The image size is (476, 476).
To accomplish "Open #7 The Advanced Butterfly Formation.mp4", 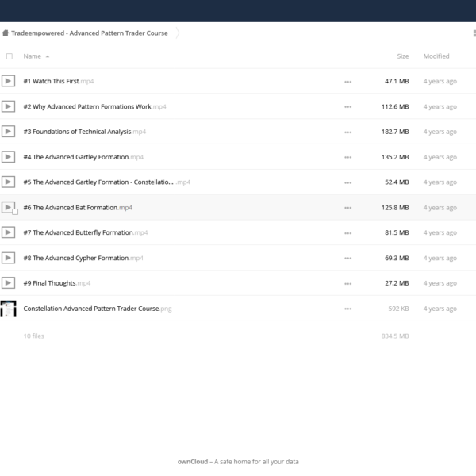I will (86, 232).
